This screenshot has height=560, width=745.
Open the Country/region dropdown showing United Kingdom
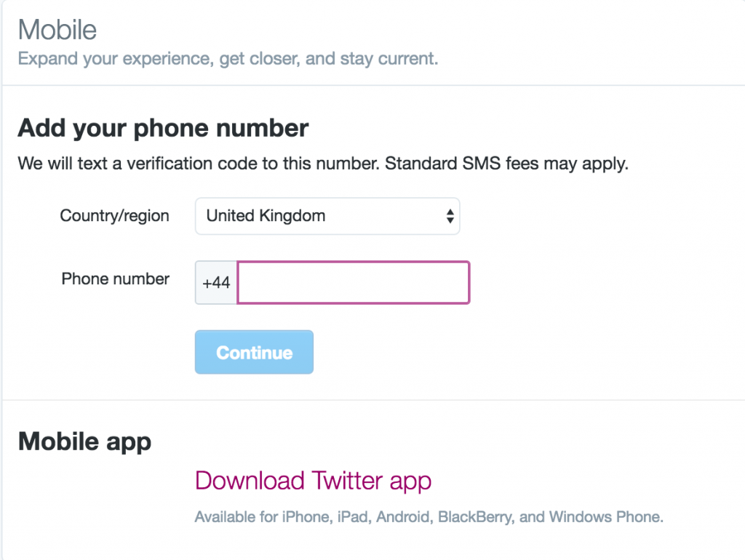(327, 216)
